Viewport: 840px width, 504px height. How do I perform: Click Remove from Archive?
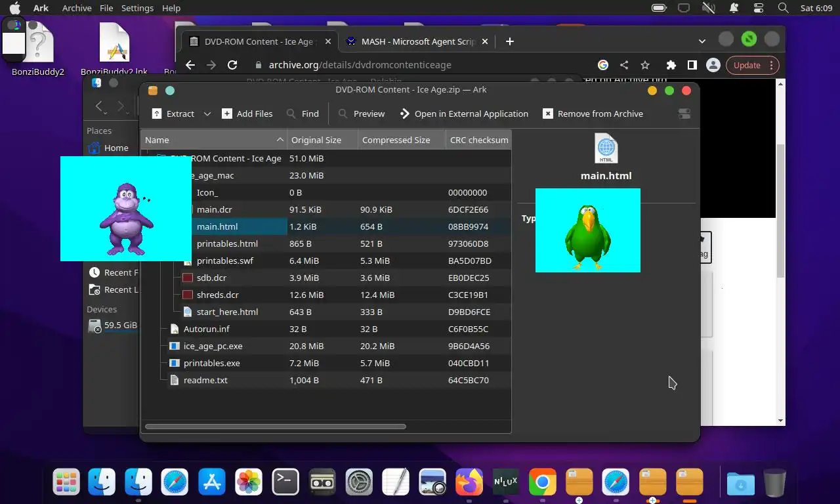593,114
